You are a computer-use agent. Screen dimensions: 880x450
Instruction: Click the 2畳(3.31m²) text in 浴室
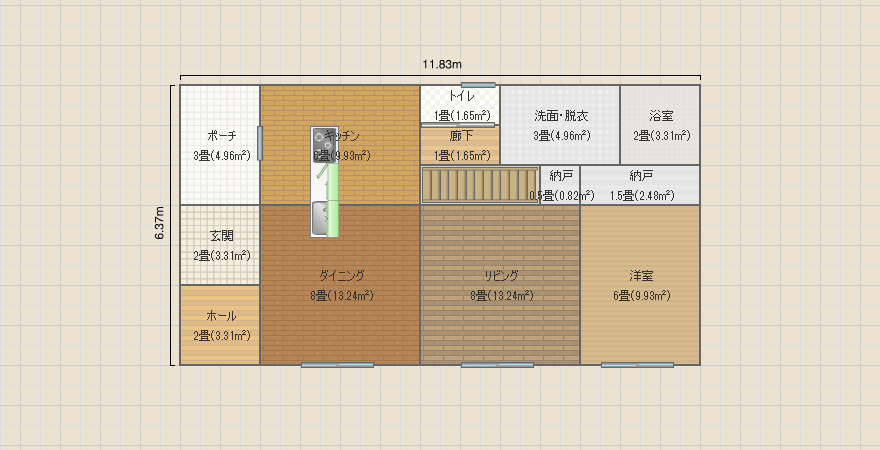pyautogui.click(x=662, y=136)
